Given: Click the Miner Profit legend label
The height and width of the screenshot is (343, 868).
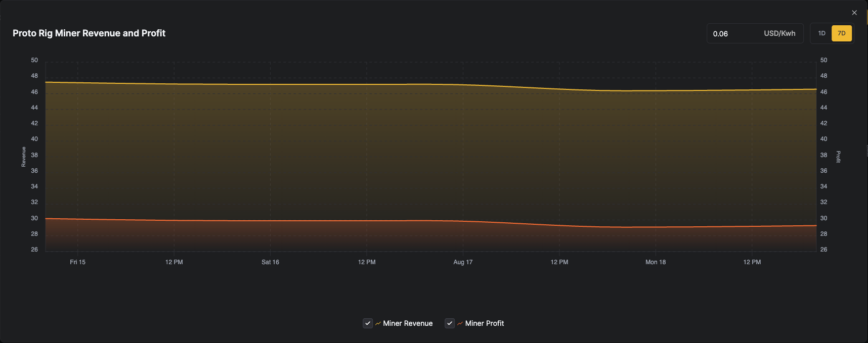Looking at the screenshot, I should click(485, 323).
